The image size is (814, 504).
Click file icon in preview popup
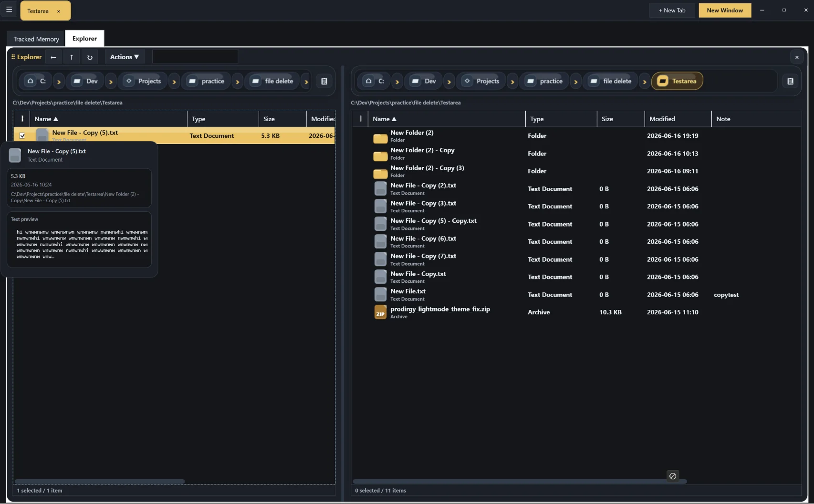pos(15,155)
